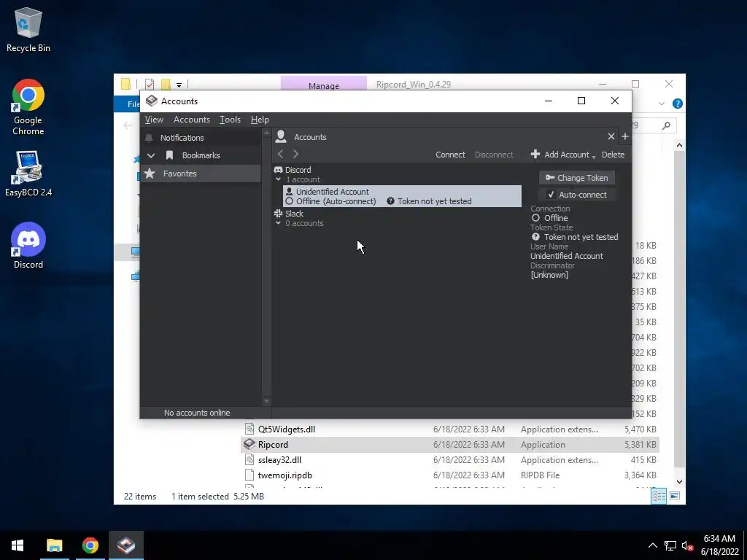Open the Windows Start menu

(18, 545)
